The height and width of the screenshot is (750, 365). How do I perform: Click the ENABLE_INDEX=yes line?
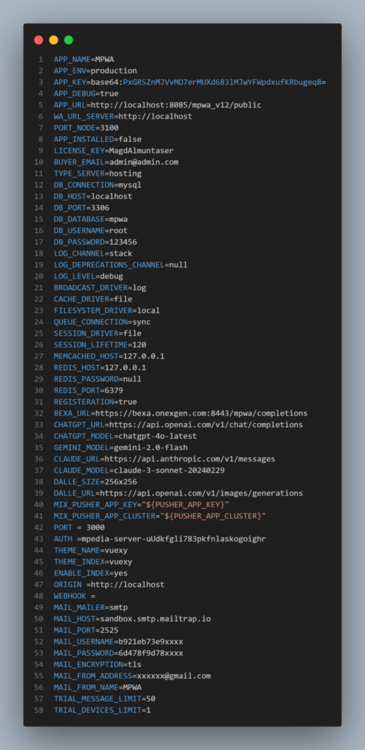point(91,574)
